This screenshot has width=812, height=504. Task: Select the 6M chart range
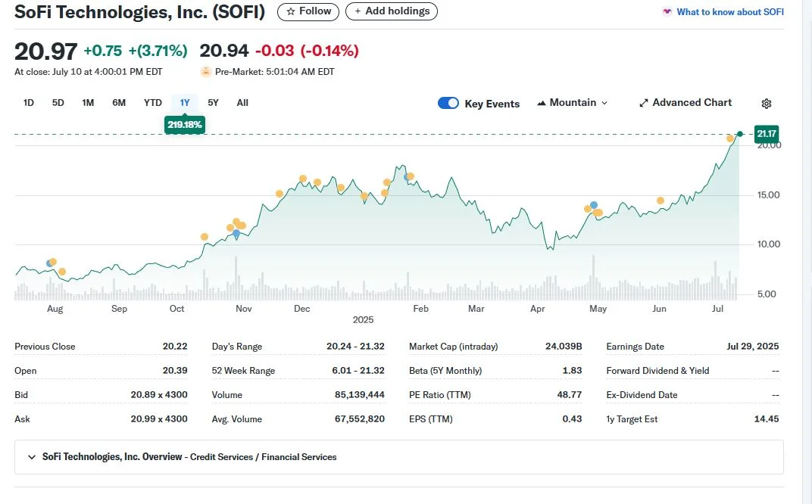tap(119, 103)
